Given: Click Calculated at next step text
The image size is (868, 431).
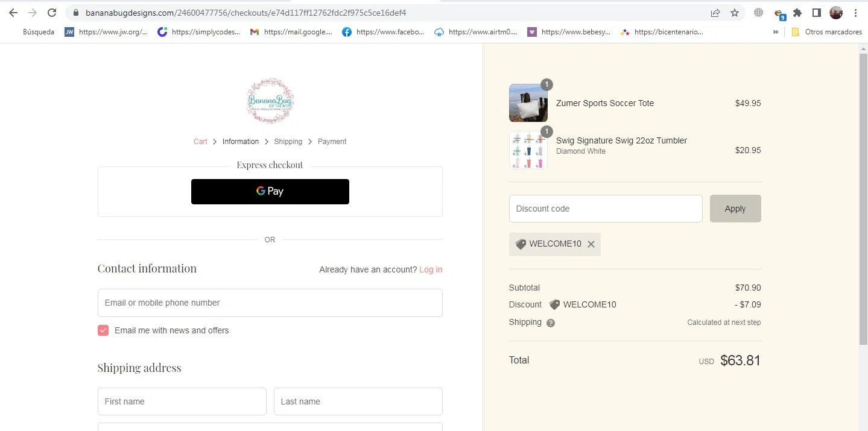Looking at the screenshot, I should click(724, 322).
